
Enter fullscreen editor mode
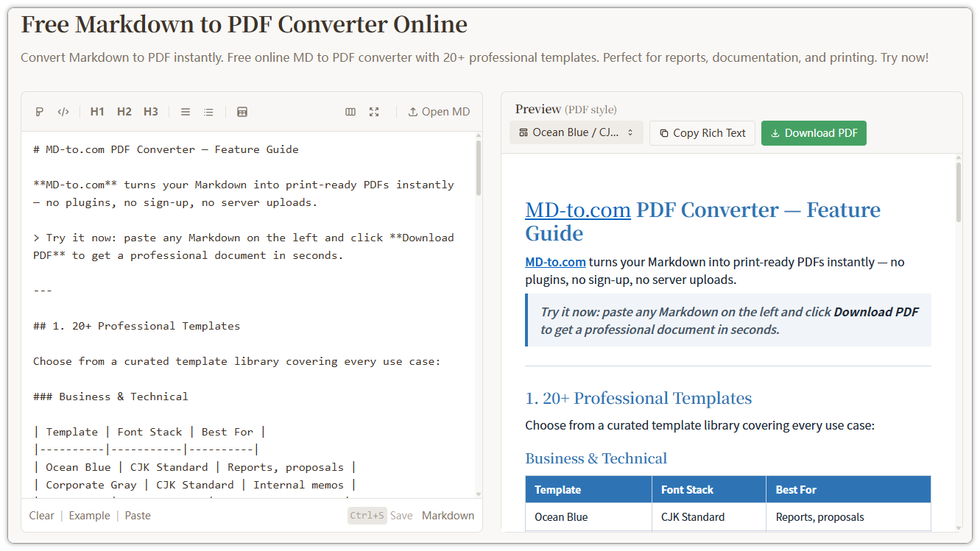(374, 112)
